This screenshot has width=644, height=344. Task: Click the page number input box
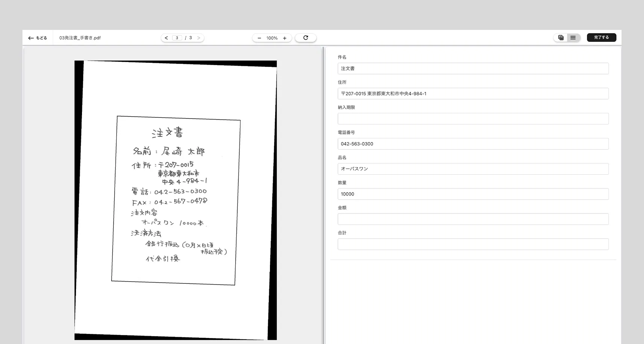click(x=177, y=38)
